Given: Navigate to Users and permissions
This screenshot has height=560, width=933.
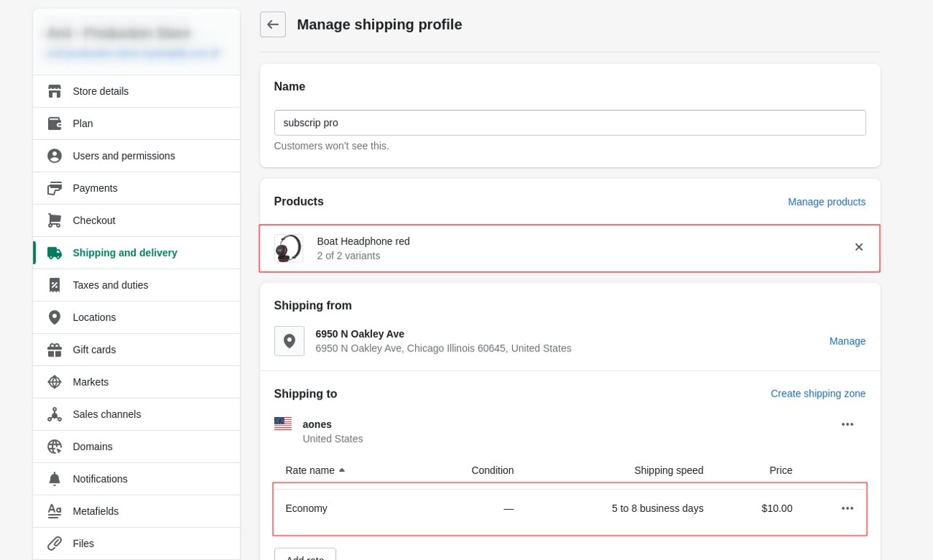Looking at the screenshot, I should 123,156.
